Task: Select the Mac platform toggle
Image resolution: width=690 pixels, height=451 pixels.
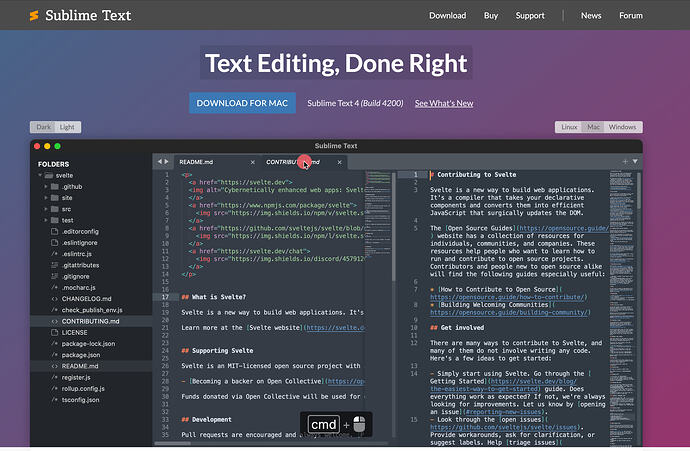Action: coord(593,127)
